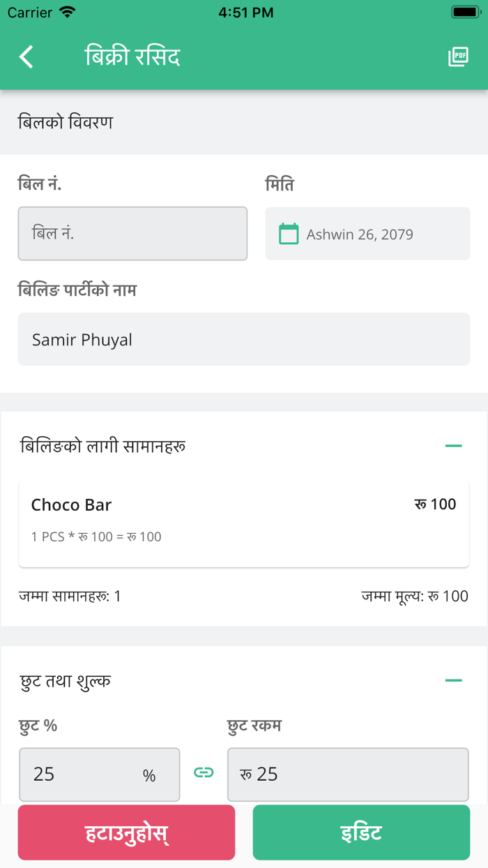Click the रू 25 discount amount field
This screenshot has height=868, width=488.
coord(348,774)
